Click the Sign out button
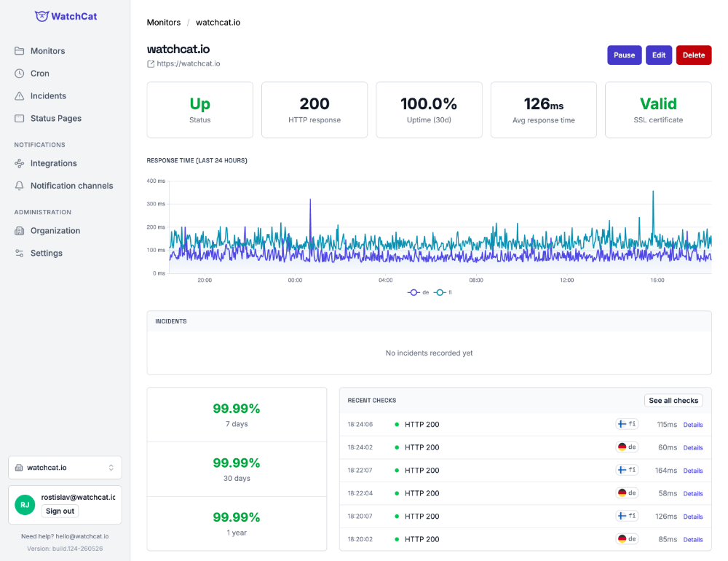Screen dimensions: 728x561 pos(60,511)
